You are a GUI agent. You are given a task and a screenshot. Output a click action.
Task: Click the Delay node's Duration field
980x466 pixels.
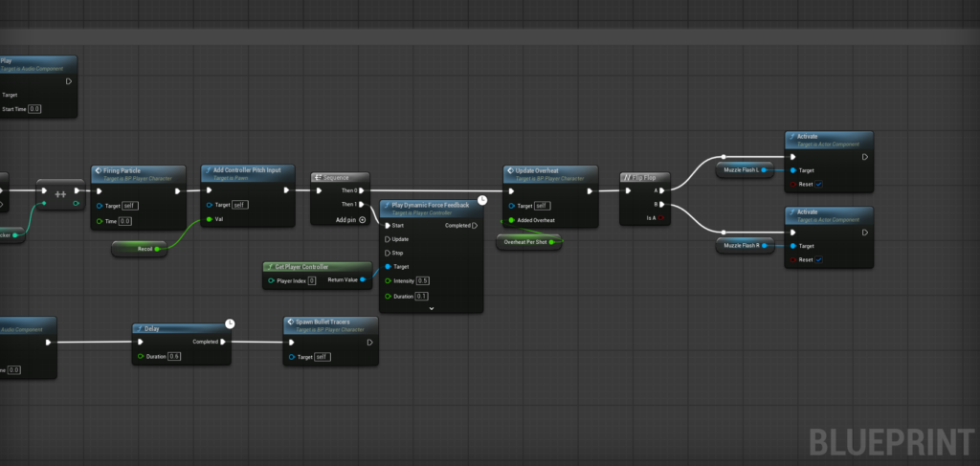click(x=174, y=356)
